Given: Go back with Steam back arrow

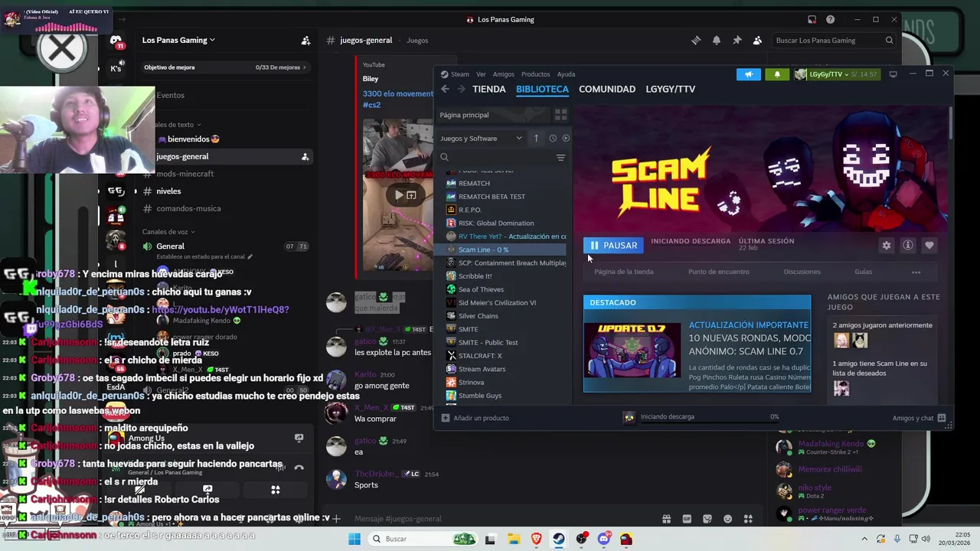Looking at the screenshot, I should point(445,90).
